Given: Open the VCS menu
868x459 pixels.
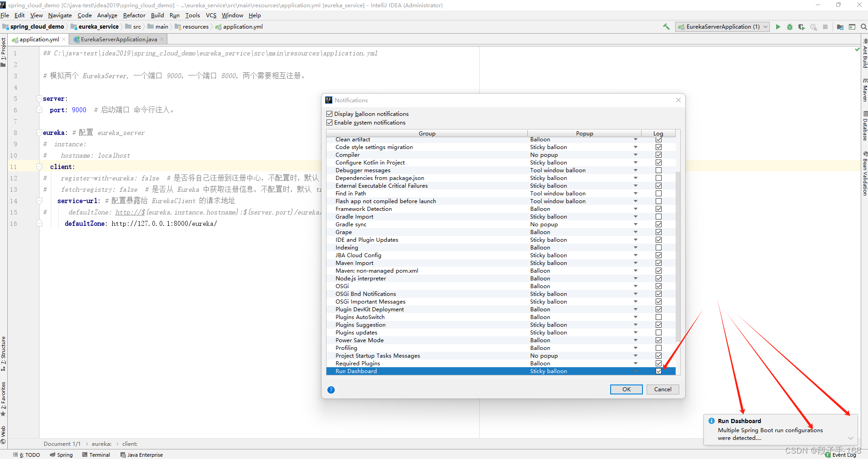Looking at the screenshot, I should tap(211, 15).
